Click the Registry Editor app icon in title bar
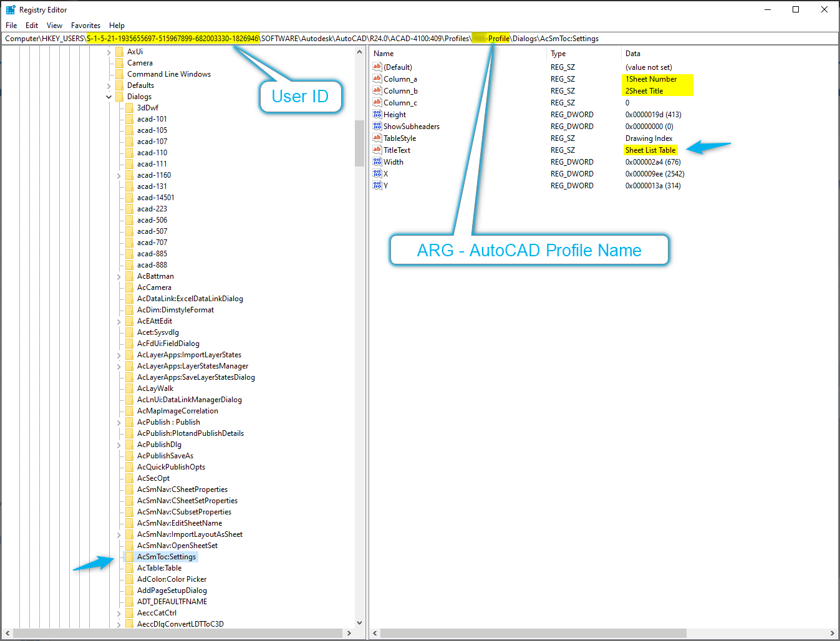This screenshot has width=840, height=641. pyautogui.click(x=11, y=10)
